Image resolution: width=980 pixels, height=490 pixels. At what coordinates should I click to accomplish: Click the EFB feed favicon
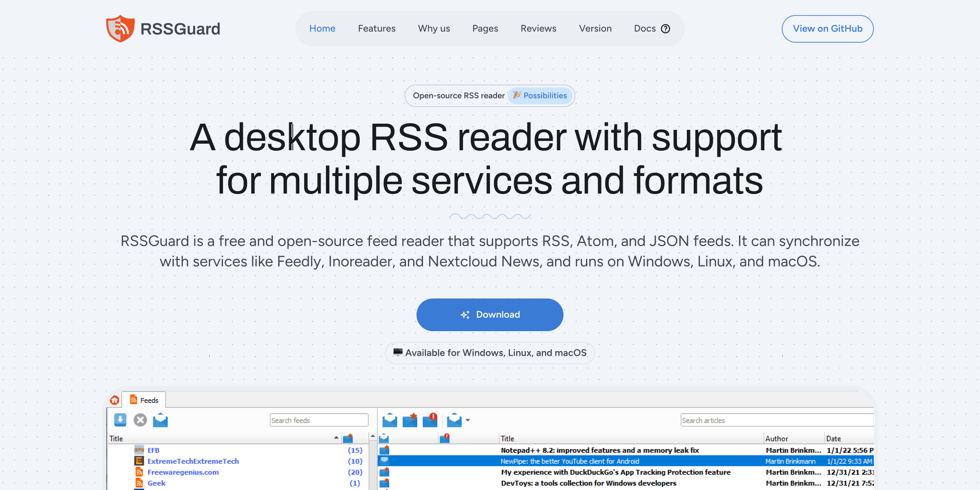(139, 450)
